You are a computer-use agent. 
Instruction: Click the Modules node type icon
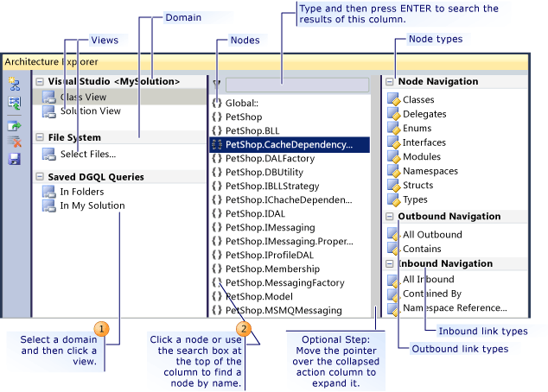pyautogui.click(x=393, y=157)
